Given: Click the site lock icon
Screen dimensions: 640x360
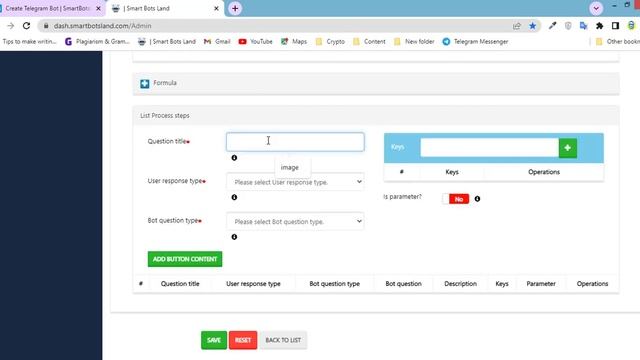Looking at the screenshot, I should tap(46, 26).
